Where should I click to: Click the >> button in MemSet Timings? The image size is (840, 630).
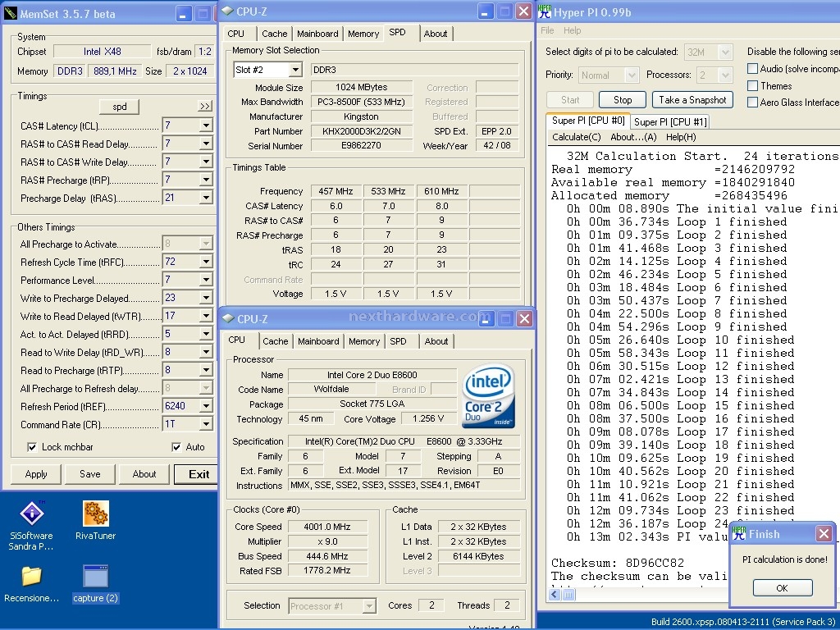(205, 106)
